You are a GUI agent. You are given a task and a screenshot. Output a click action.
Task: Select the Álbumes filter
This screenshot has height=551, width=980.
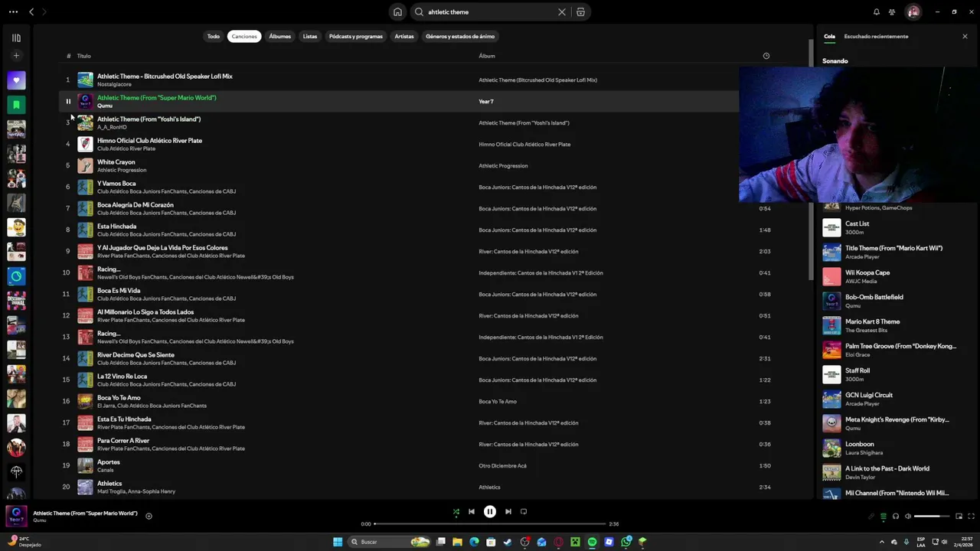279,36
